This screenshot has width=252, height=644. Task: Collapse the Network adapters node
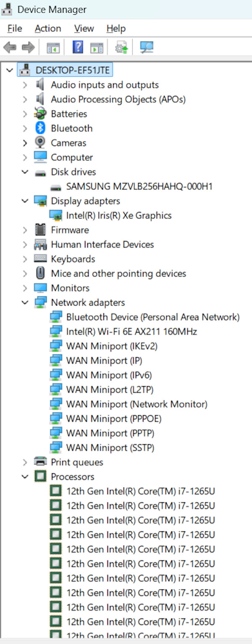(25, 302)
